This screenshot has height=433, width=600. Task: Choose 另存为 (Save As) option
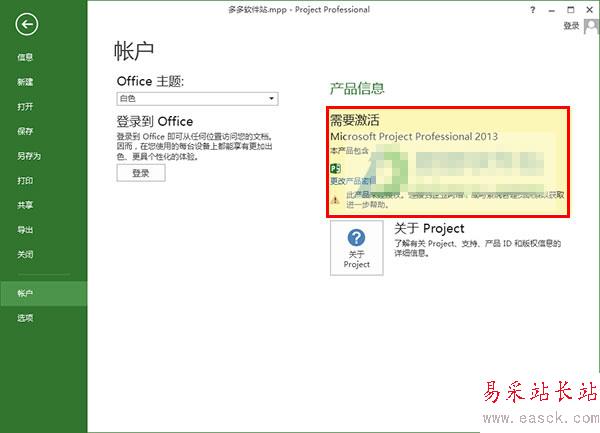tap(29, 156)
